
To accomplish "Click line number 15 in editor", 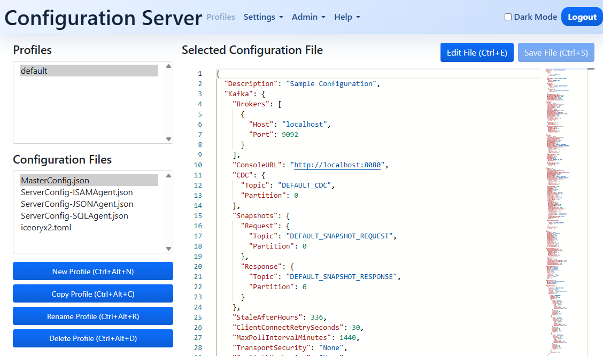I will [198, 215].
